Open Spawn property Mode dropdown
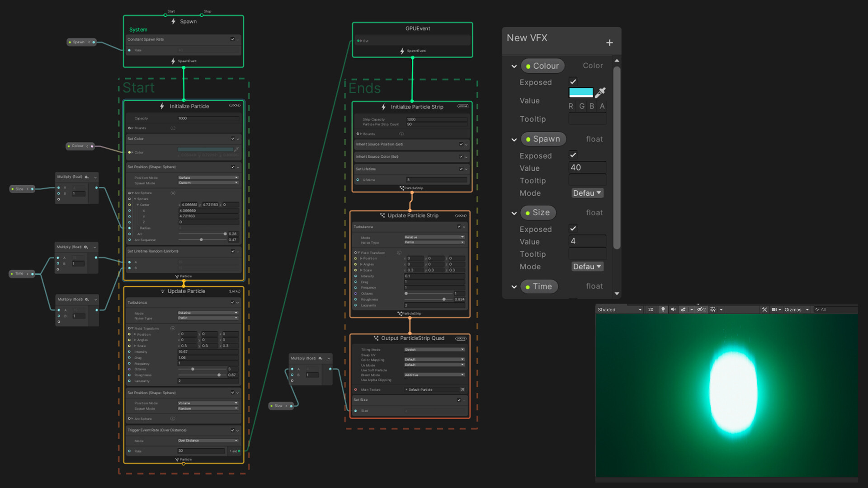 coord(587,193)
